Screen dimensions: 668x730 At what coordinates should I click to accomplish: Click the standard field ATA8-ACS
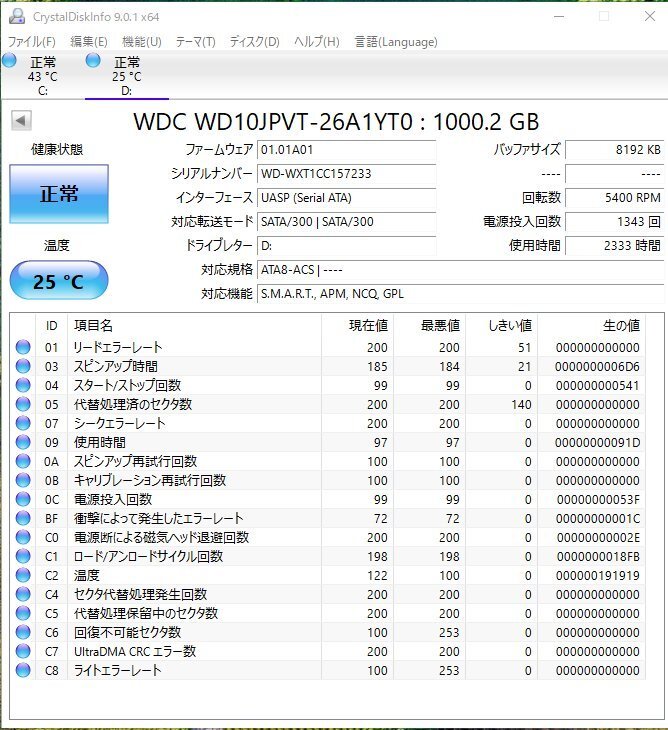pos(460,270)
